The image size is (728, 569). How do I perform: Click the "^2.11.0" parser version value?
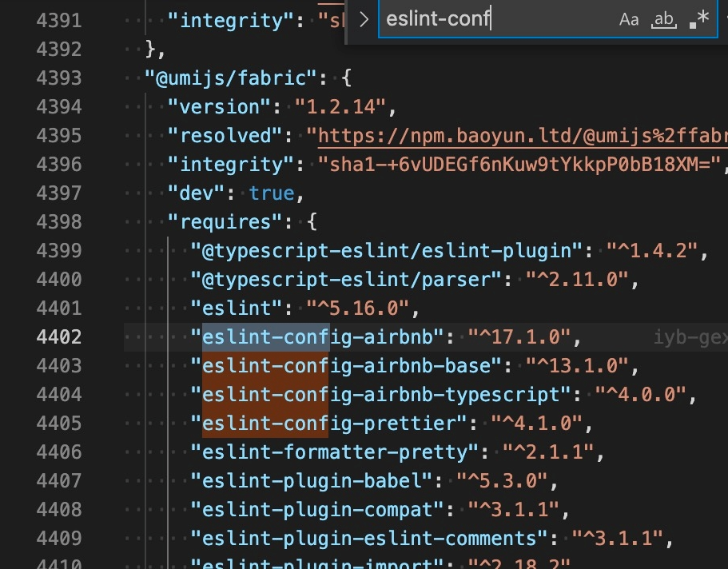click(577, 279)
